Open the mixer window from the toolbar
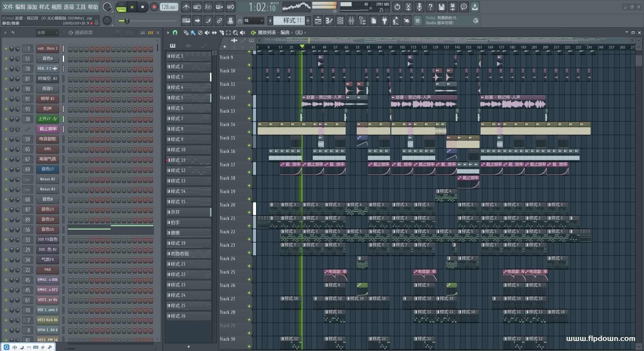 click(351, 21)
